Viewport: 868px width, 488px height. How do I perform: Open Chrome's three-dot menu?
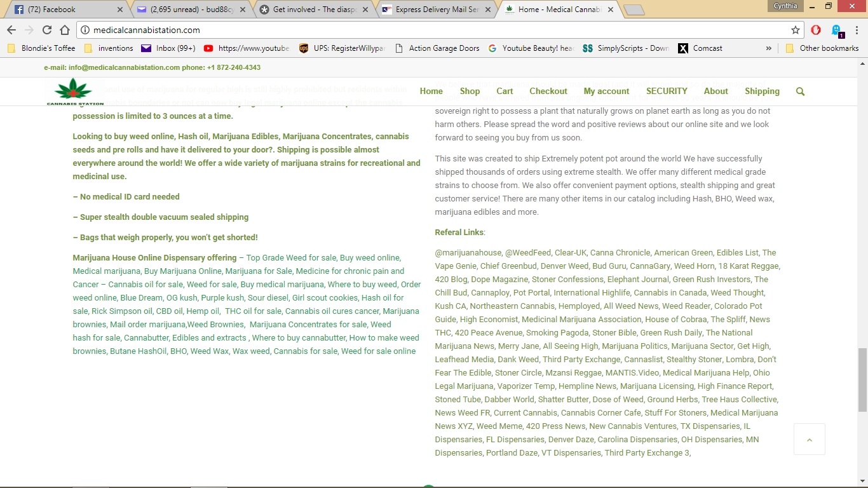[x=857, y=30]
